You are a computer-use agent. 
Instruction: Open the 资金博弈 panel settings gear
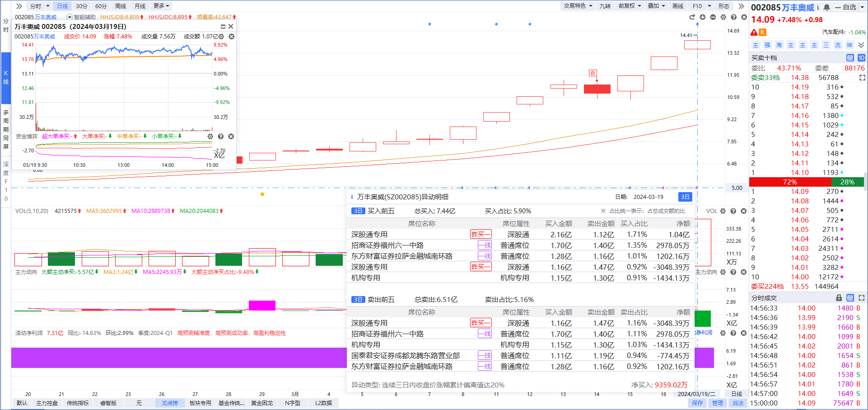pyautogui.click(x=210, y=137)
